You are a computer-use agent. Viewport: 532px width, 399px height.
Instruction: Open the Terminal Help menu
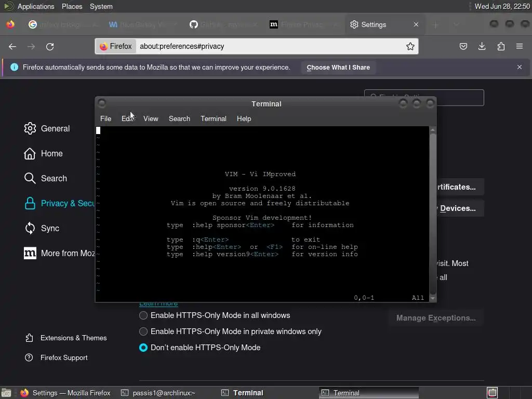point(244,119)
